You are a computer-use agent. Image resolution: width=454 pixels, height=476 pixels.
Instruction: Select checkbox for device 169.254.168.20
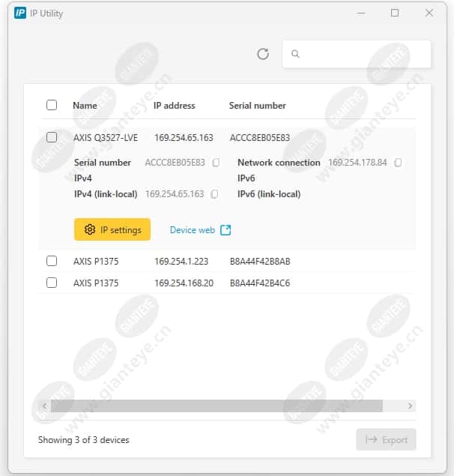(52, 283)
